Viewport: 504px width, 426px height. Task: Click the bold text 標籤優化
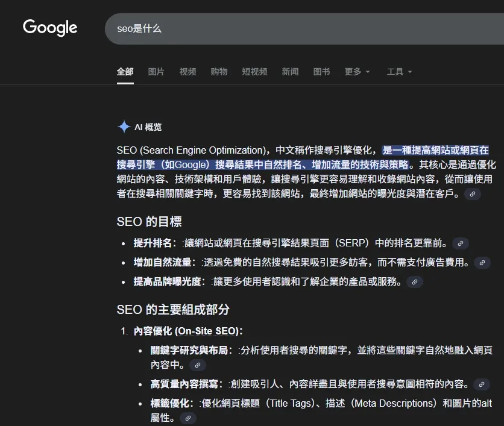pyautogui.click(x=170, y=403)
